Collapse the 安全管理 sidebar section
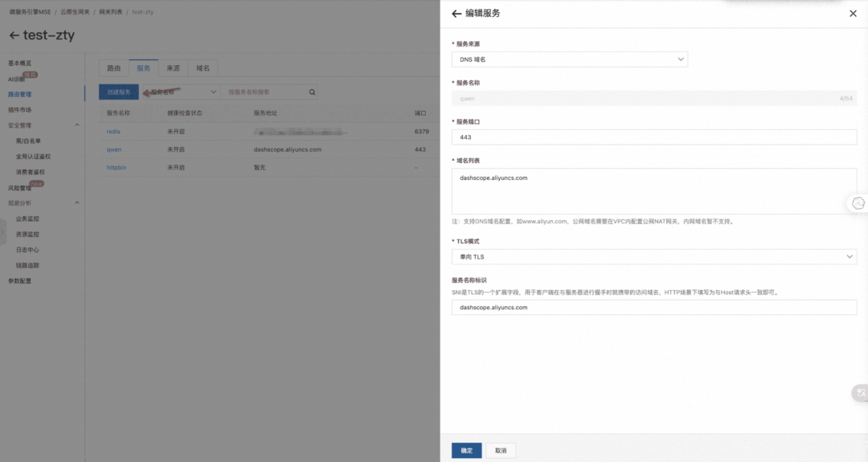 [x=77, y=125]
